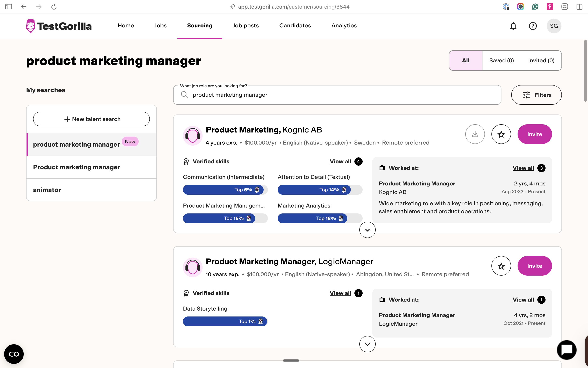Invite the Kognic AB candidate
The image size is (588, 368).
tap(535, 134)
